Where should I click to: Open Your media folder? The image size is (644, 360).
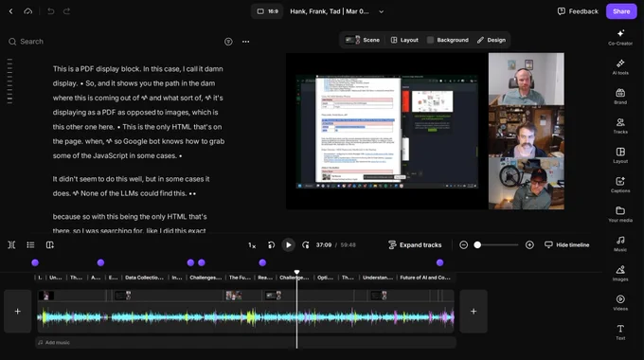point(620,214)
